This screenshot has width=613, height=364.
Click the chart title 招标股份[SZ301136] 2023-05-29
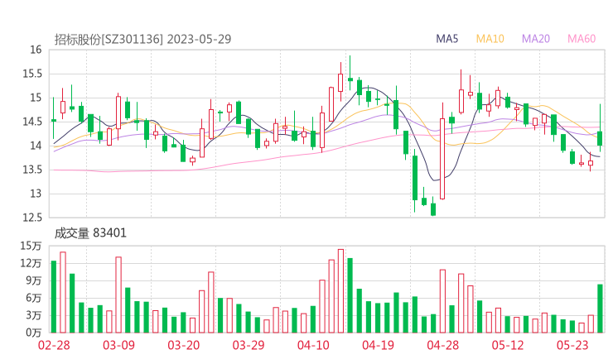pyautogui.click(x=142, y=39)
